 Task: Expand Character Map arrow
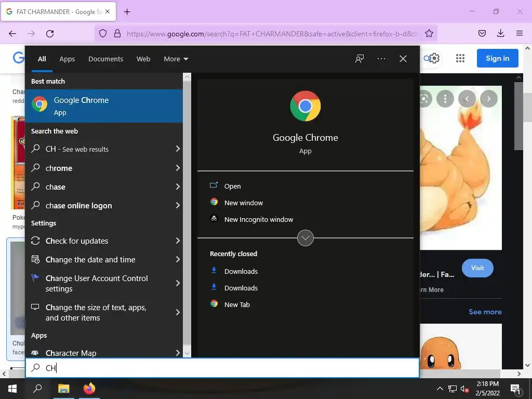click(x=178, y=353)
